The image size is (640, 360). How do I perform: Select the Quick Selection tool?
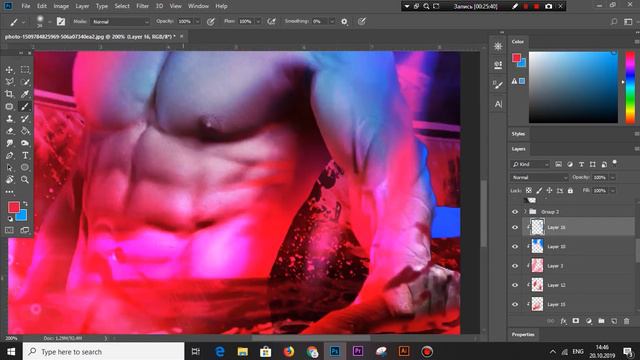[25, 82]
